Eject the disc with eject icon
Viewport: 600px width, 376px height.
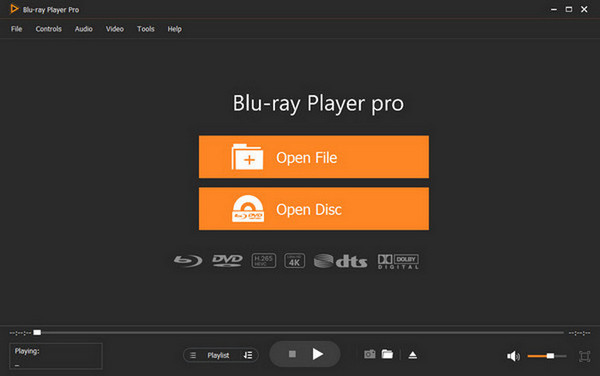pyautogui.click(x=412, y=355)
